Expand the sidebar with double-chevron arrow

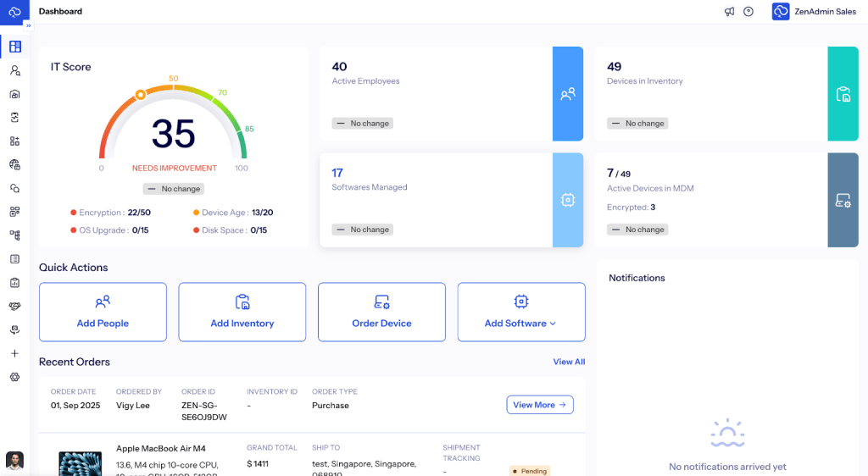tap(28, 25)
